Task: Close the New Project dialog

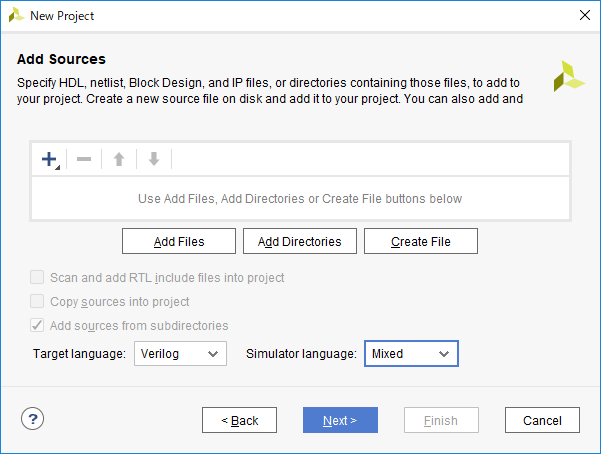Action: (584, 15)
